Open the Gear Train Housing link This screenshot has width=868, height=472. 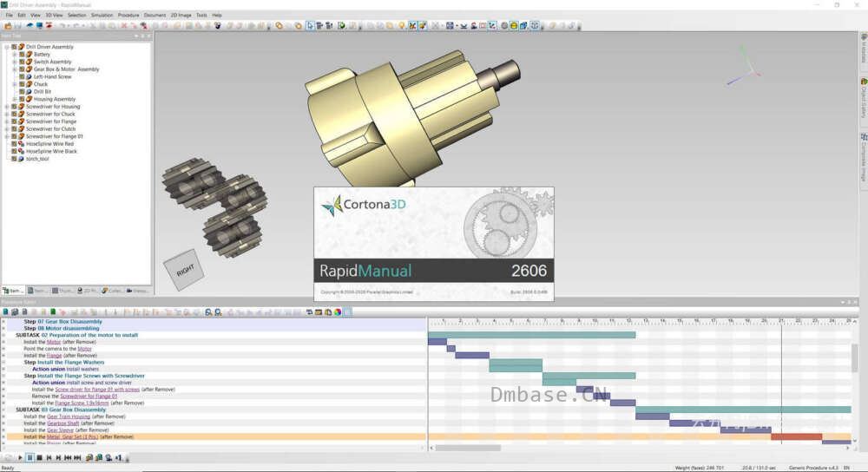[x=69, y=416]
